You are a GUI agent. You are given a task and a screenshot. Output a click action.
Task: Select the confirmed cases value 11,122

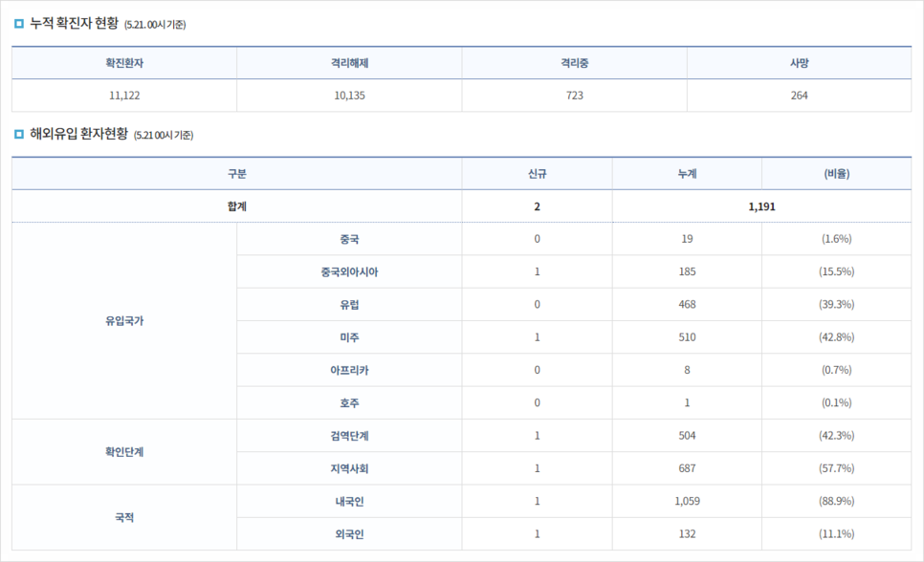pos(124,96)
